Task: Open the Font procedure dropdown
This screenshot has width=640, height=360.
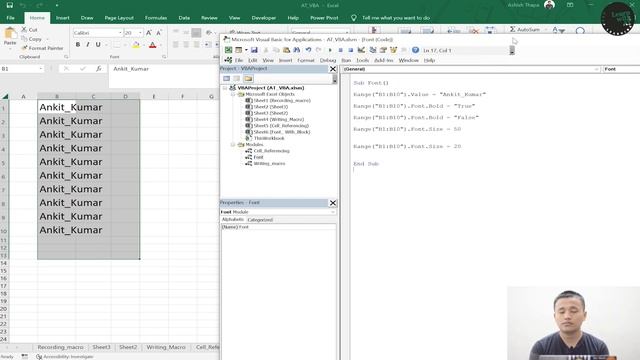Action: click(x=621, y=69)
